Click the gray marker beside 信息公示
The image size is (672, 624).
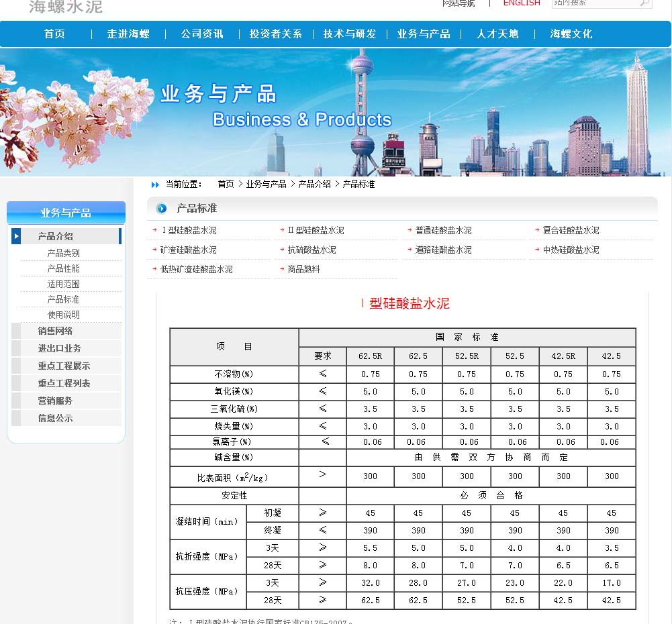coord(16,418)
